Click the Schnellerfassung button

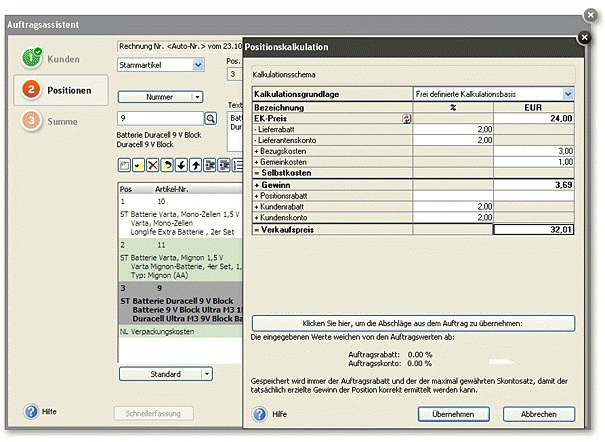click(153, 413)
